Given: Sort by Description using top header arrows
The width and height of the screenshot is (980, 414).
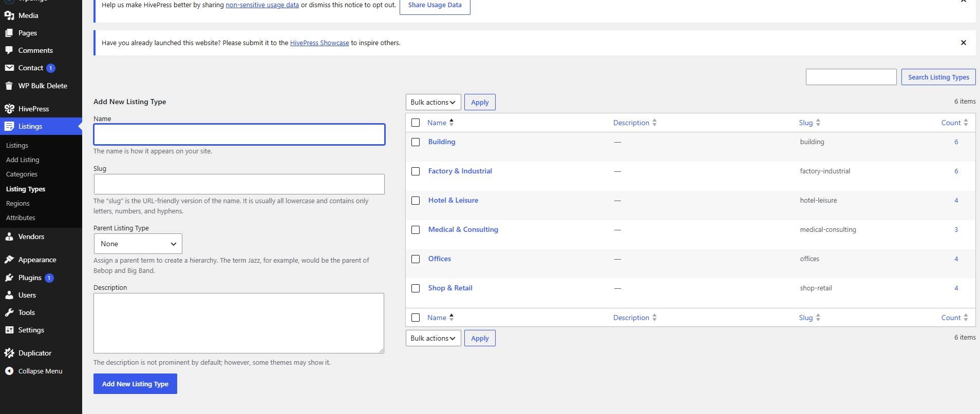Looking at the screenshot, I should (654, 123).
